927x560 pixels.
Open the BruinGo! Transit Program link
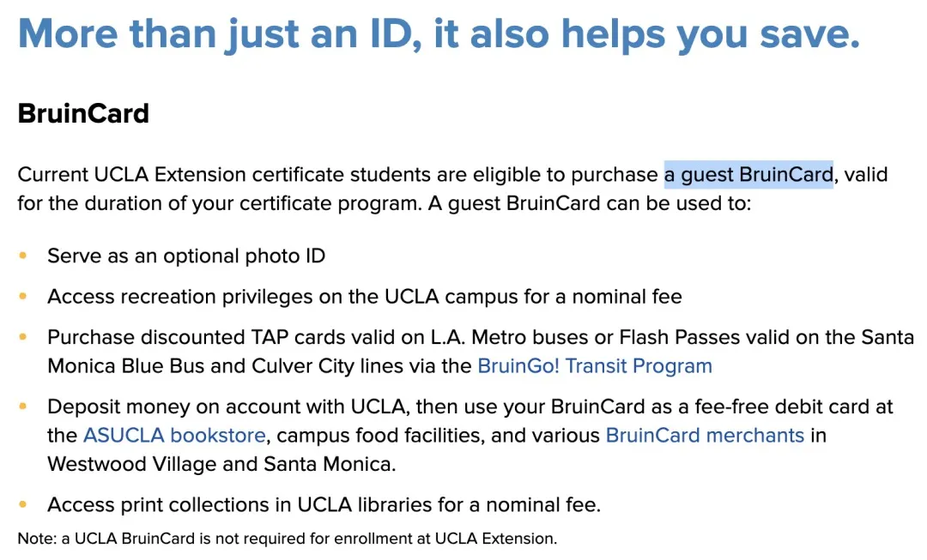[x=595, y=366]
